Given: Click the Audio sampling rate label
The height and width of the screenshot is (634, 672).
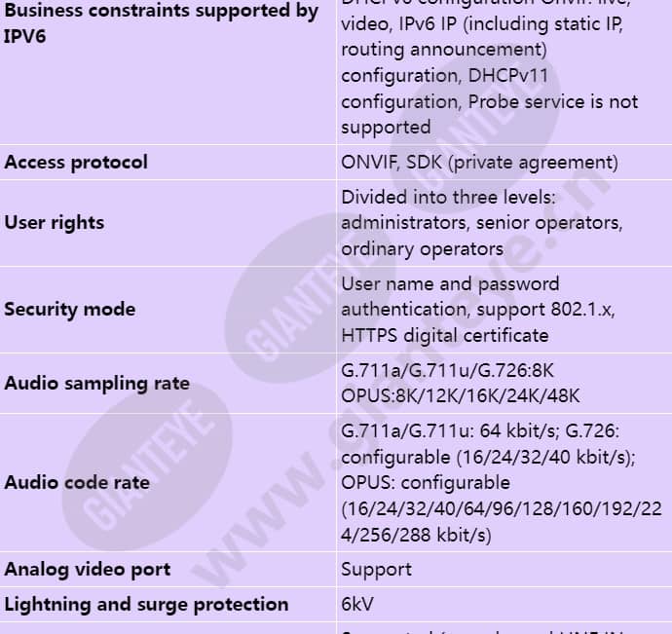Looking at the screenshot, I should [x=96, y=384].
